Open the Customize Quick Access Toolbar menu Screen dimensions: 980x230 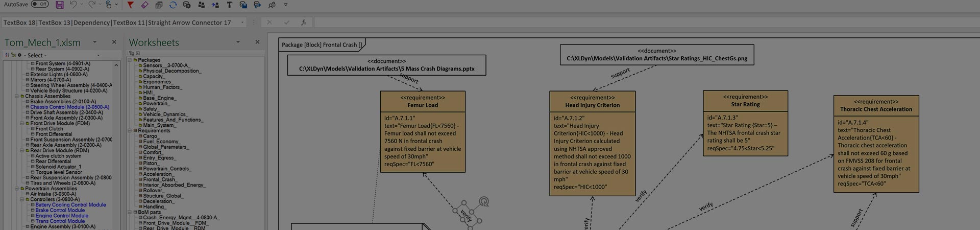pyautogui.click(x=285, y=5)
